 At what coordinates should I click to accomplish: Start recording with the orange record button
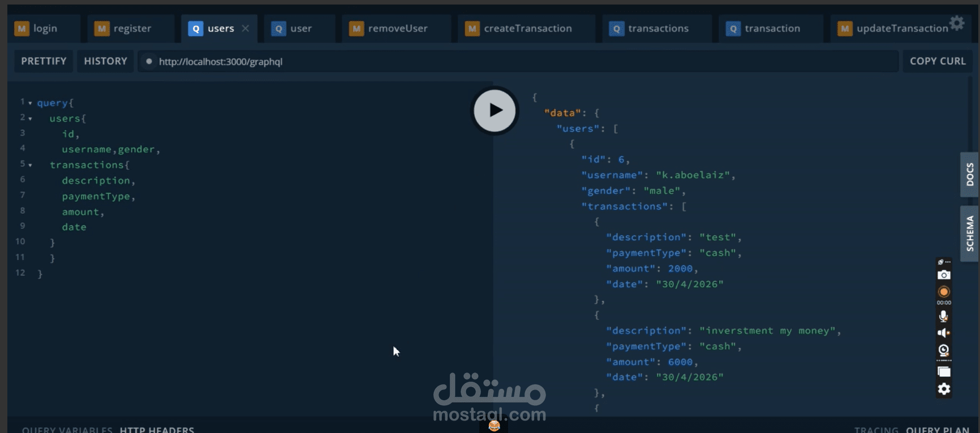944,292
